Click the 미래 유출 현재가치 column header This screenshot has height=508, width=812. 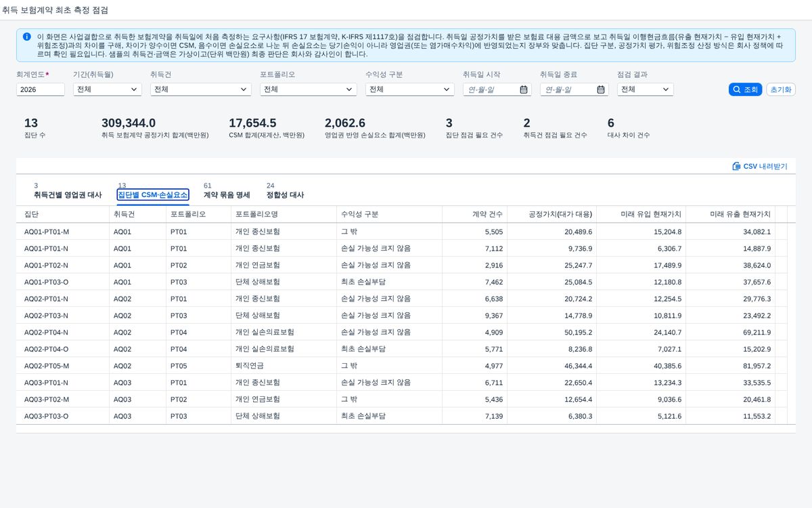[730, 214]
